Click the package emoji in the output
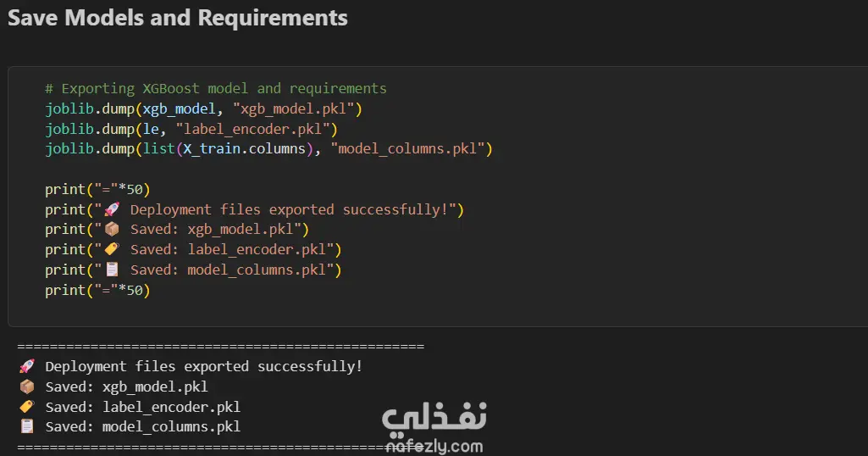The image size is (868, 456). pyautogui.click(x=26, y=386)
